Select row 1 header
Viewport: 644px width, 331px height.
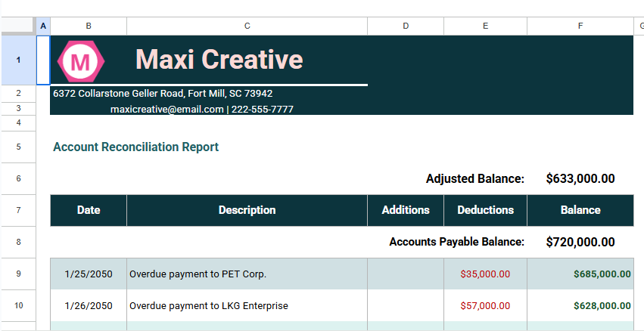18,60
